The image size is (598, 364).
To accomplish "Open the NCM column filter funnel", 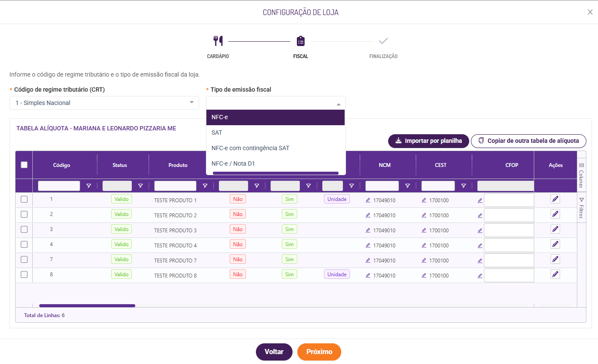I will (x=408, y=186).
